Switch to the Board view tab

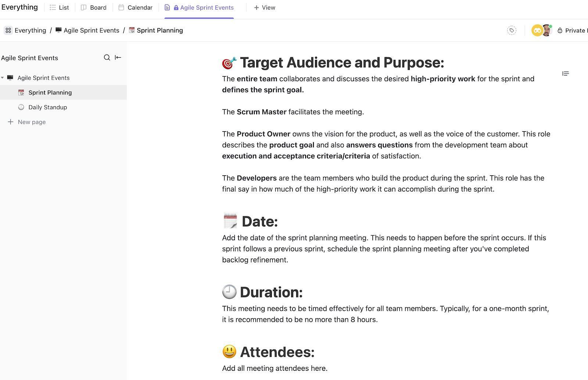tap(94, 8)
